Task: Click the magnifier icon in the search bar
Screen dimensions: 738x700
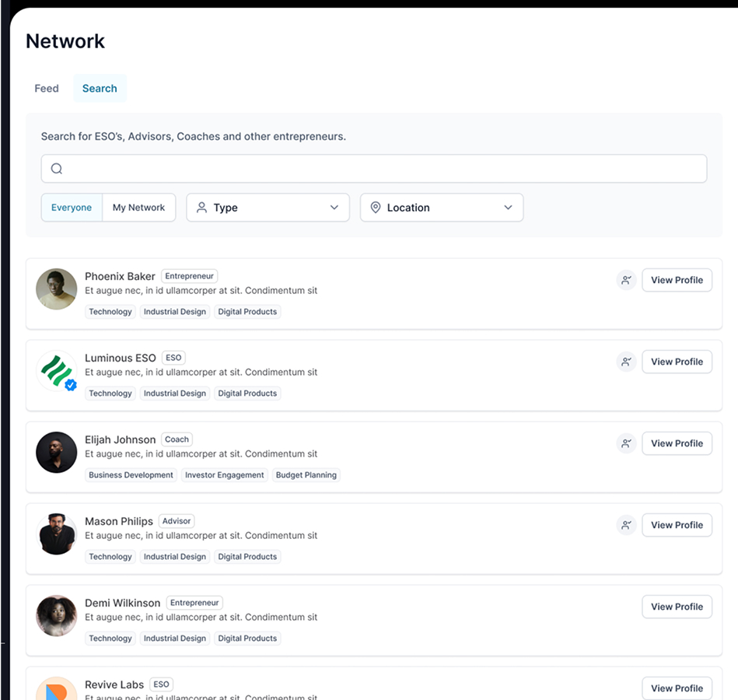Action: pos(57,169)
